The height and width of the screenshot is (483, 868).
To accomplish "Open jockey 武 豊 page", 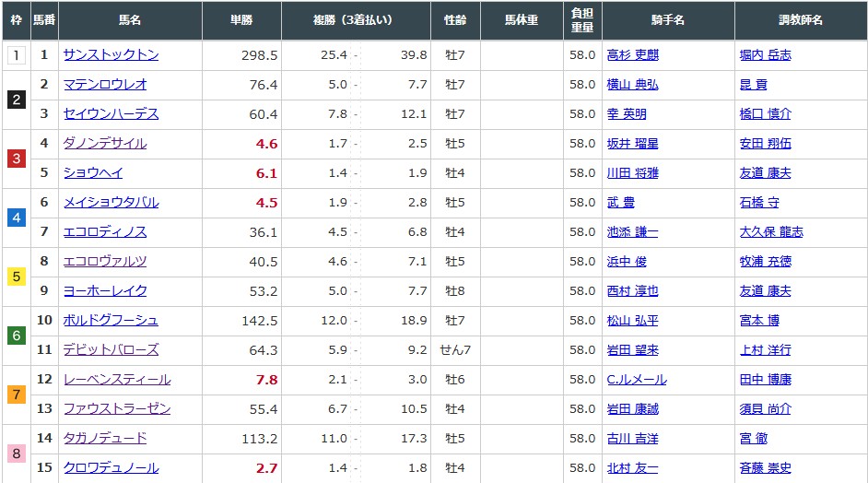I will (620, 203).
